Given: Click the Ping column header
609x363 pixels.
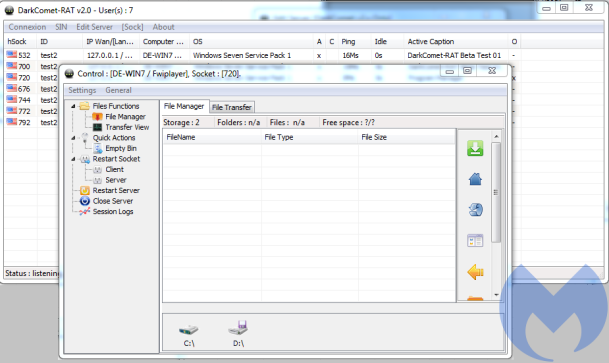Looking at the screenshot, I should click(355, 42).
